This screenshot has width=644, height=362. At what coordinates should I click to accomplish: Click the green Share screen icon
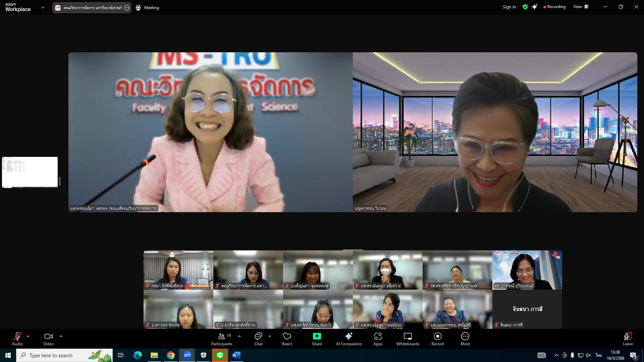click(317, 336)
